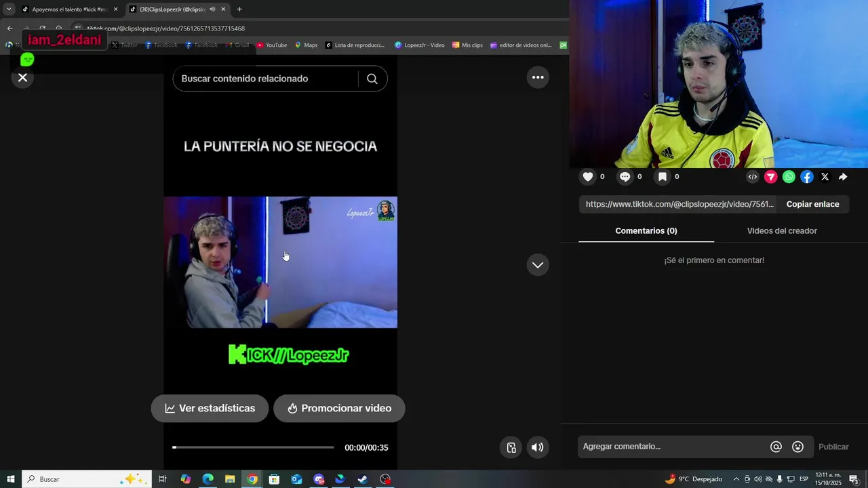Open emoji picker in comment box

[x=797, y=447]
